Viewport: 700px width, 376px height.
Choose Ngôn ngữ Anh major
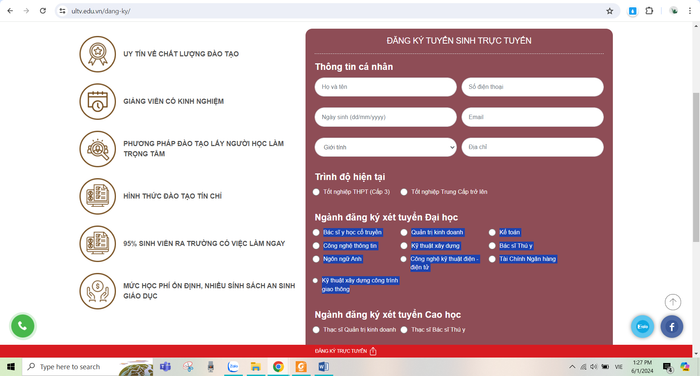click(316, 259)
